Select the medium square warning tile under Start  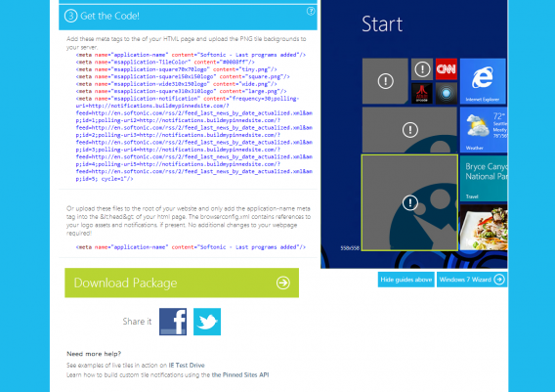(x=385, y=81)
